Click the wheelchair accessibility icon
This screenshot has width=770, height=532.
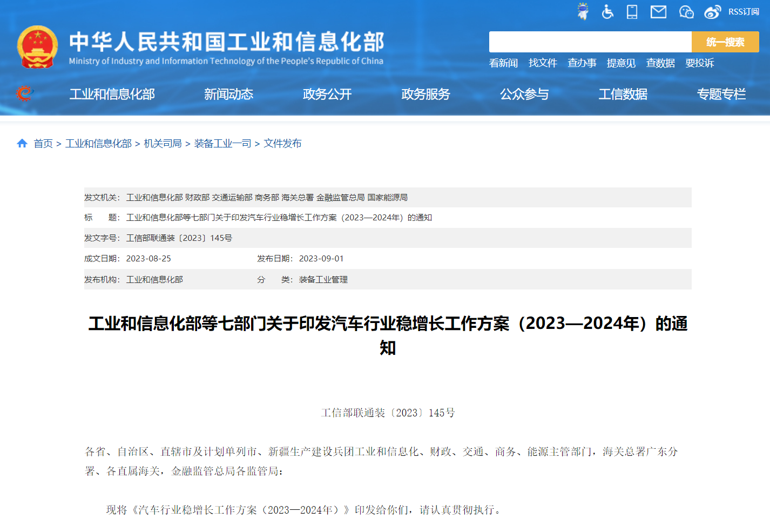607,11
